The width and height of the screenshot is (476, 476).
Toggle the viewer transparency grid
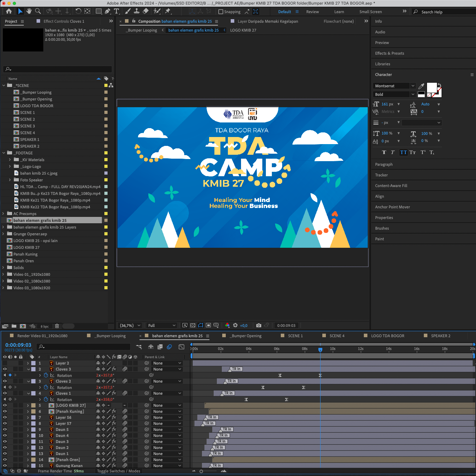click(193, 325)
